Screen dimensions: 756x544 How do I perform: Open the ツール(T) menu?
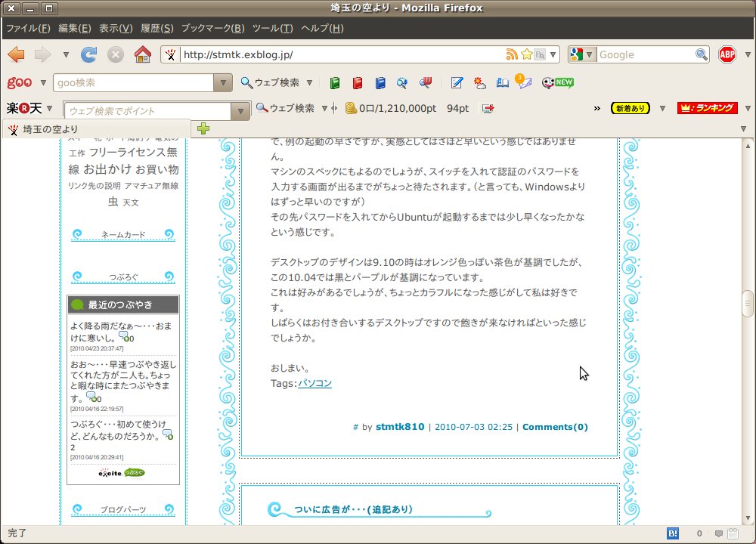click(273, 29)
